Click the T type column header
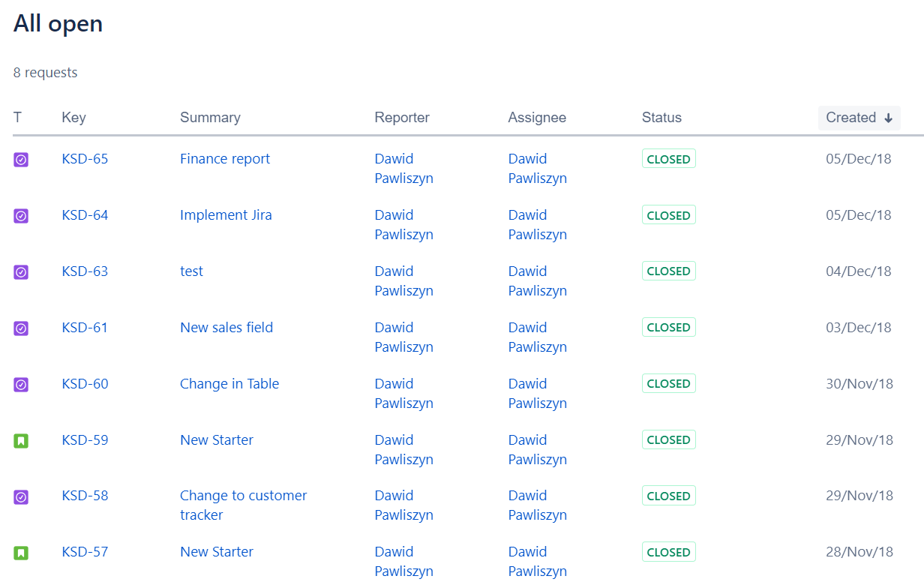 17,118
